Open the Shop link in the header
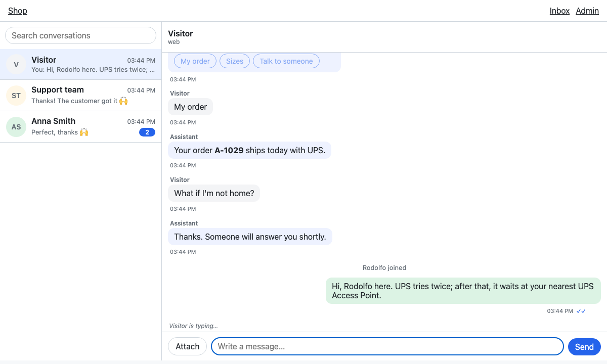607x364 pixels. [18, 11]
